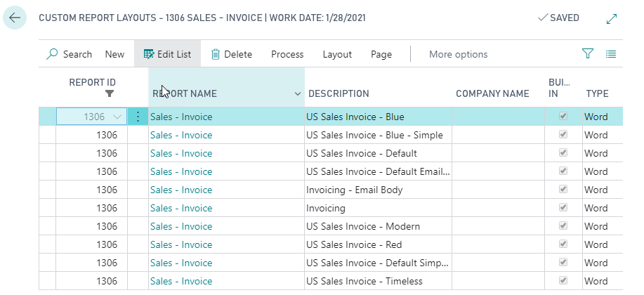Toggle list view layout icon
Screen dimensions: 644x295
(611, 54)
